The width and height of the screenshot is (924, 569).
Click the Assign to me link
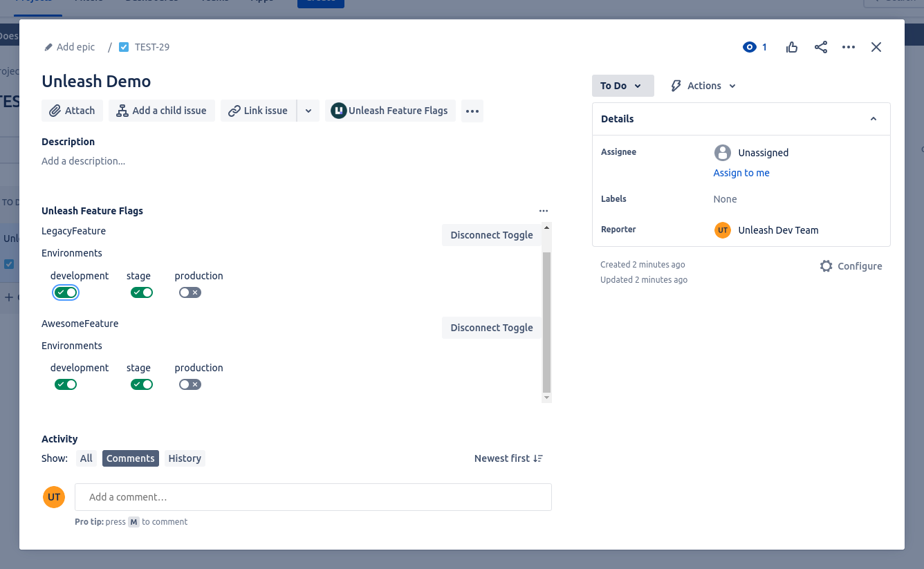[741, 173]
